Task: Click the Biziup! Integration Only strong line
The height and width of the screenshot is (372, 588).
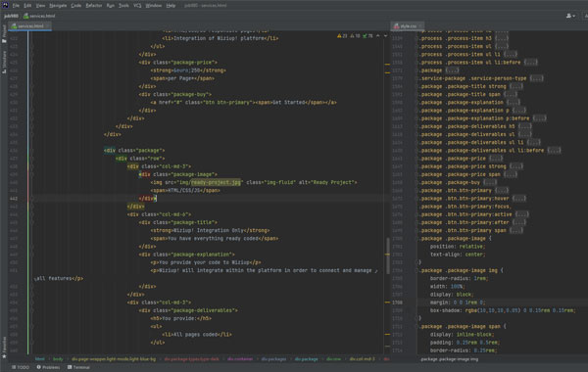Action: click(x=210, y=230)
